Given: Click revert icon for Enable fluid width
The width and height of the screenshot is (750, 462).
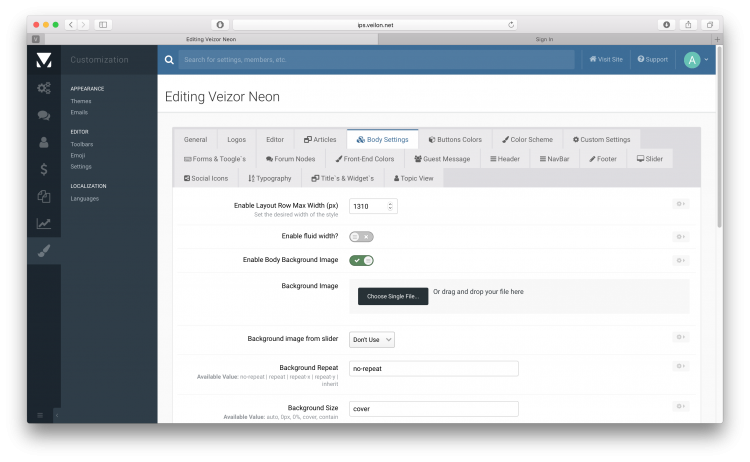Looking at the screenshot, I should click(x=681, y=237).
